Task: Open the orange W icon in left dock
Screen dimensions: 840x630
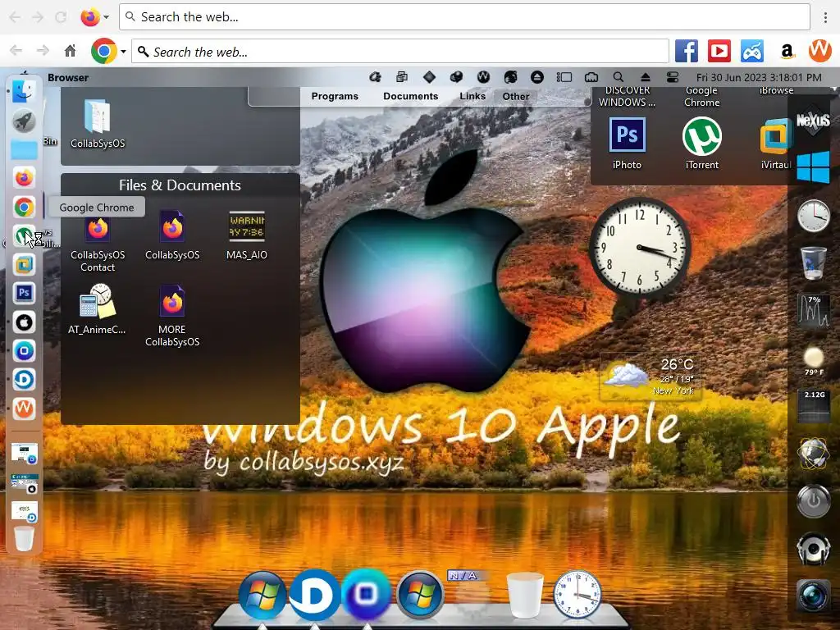Action: (x=24, y=409)
